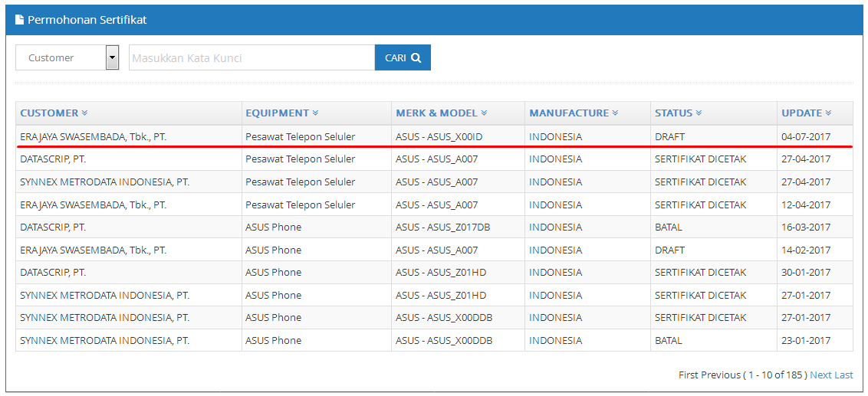
Task: Select ERA JAYA row updated 12-04-2017
Action: pos(434,205)
